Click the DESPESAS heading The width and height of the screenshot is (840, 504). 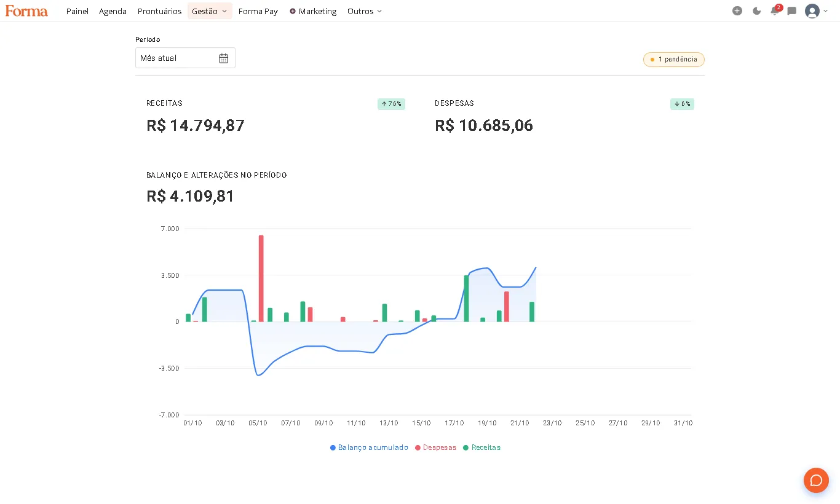click(454, 103)
